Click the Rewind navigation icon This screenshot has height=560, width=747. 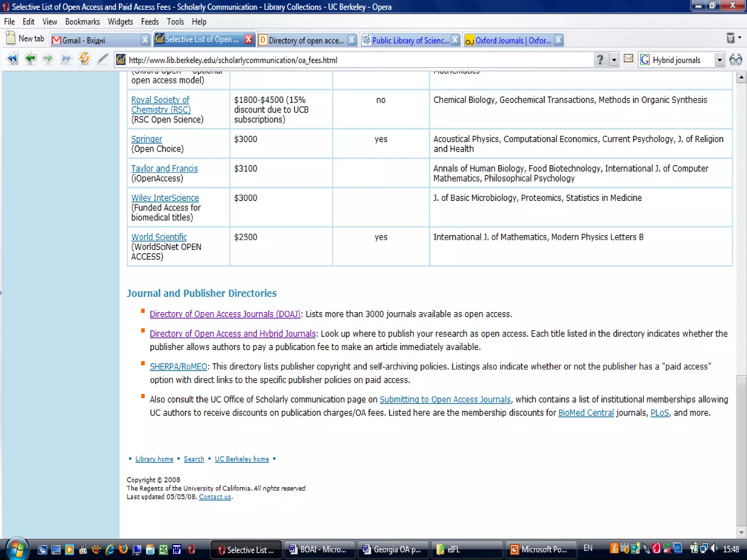point(12,59)
